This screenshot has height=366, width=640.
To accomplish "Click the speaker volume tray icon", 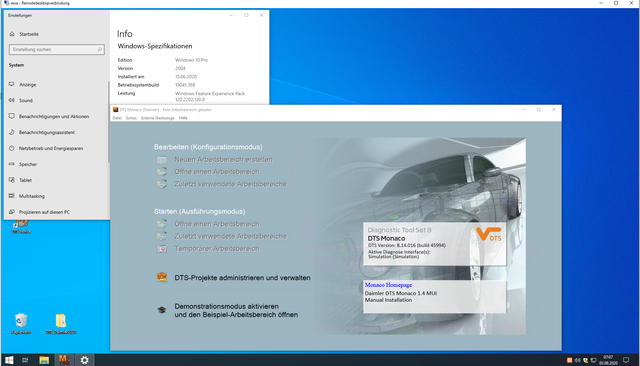I will click(577, 360).
